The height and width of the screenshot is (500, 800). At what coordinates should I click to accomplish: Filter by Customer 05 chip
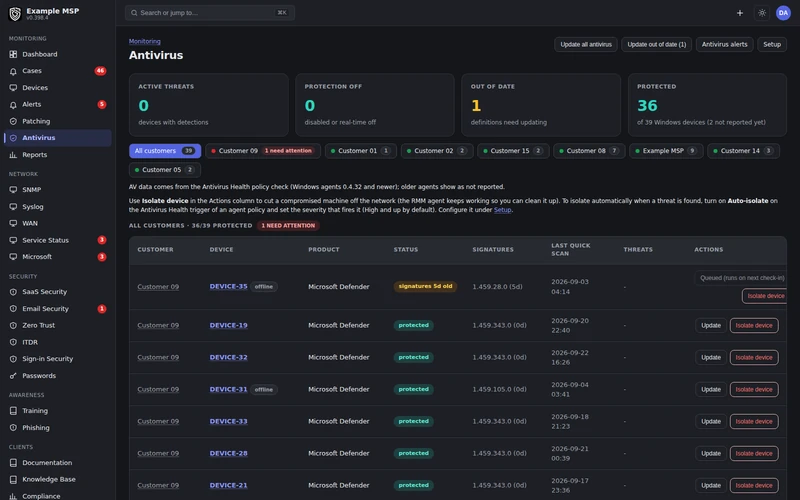pyautogui.click(x=165, y=170)
